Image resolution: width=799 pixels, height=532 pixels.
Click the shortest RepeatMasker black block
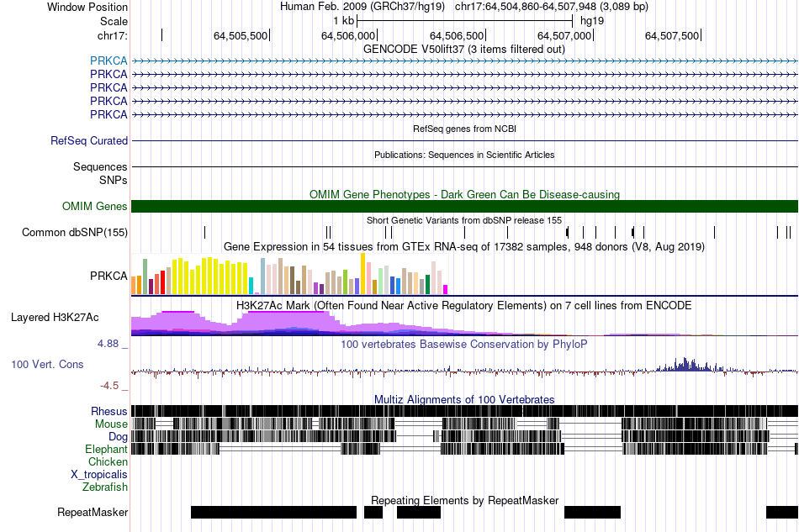coord(373,512)
